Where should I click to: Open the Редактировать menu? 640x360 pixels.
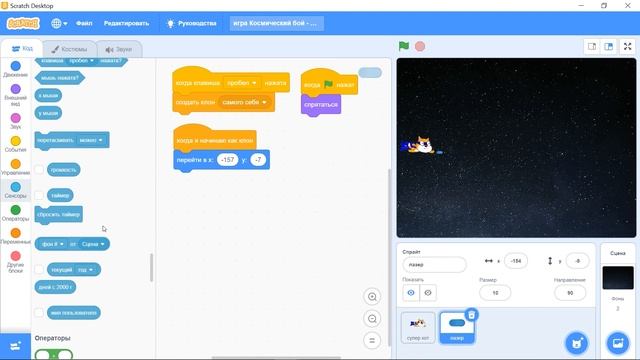point(126,23)
